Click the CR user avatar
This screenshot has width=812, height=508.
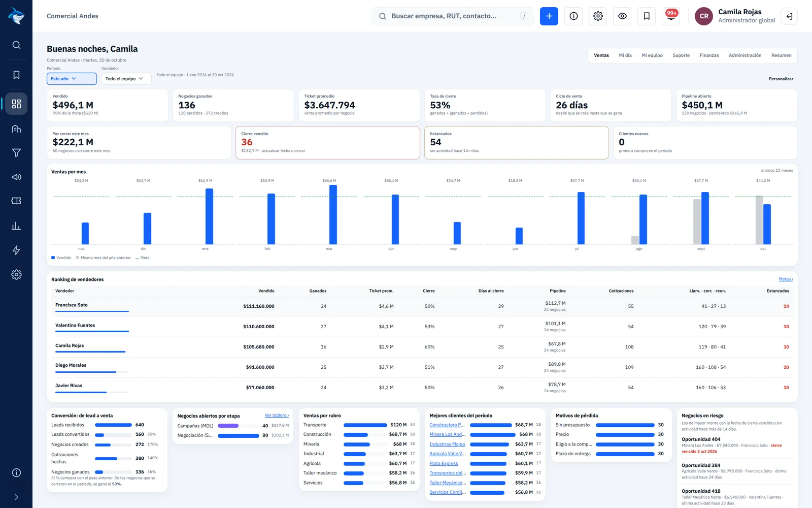[x=704, y=16]
